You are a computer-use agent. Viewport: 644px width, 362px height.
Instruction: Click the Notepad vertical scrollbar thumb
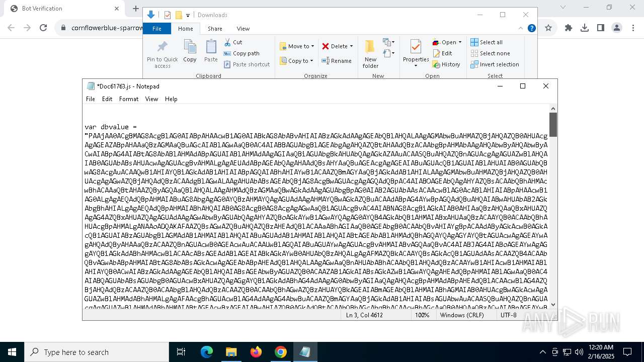coord(553,125)
